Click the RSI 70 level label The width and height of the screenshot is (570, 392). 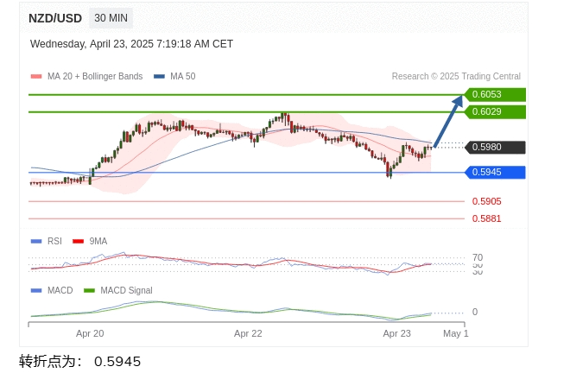coord(478,257)
